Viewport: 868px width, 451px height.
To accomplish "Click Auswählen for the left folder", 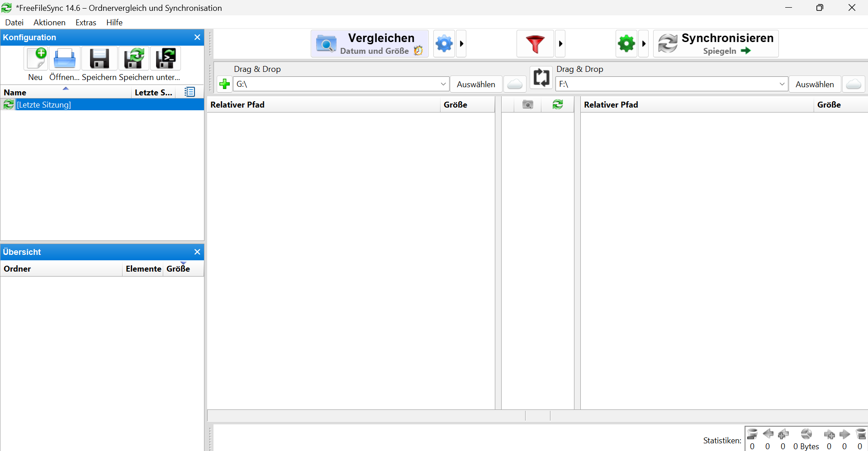I will (476, 84).
